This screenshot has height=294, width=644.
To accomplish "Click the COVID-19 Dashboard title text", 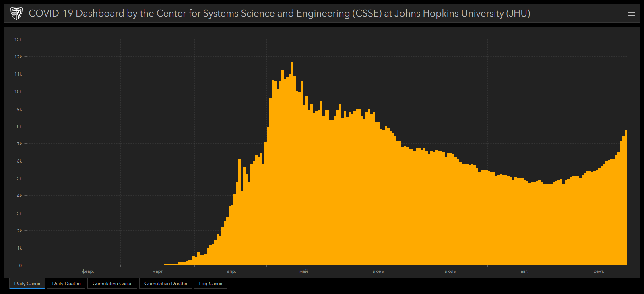I will 279,13.
